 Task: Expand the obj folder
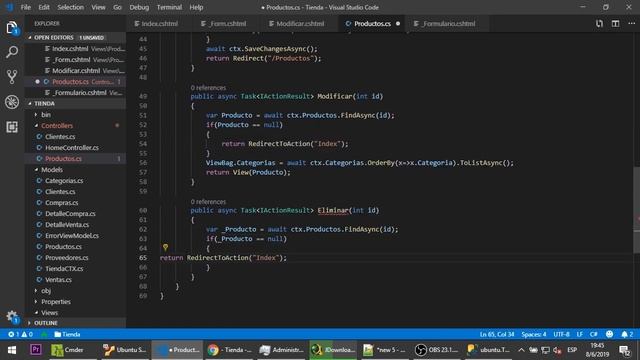coord(75,291)
